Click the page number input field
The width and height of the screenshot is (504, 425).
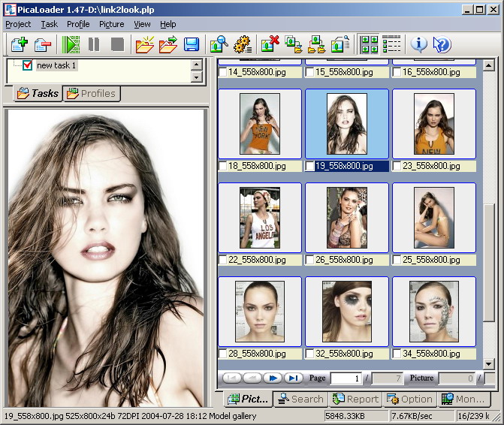346,378
